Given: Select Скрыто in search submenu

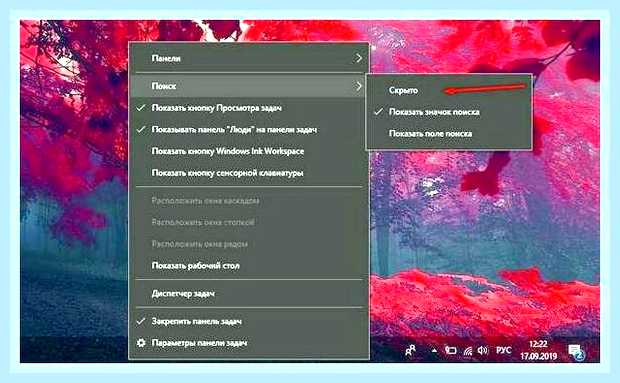Looking at the screenshot, I should tap(449, 91).
